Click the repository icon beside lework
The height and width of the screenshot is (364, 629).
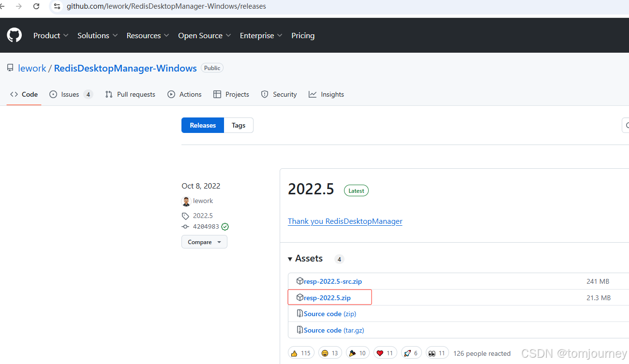[x=10, y=68]
